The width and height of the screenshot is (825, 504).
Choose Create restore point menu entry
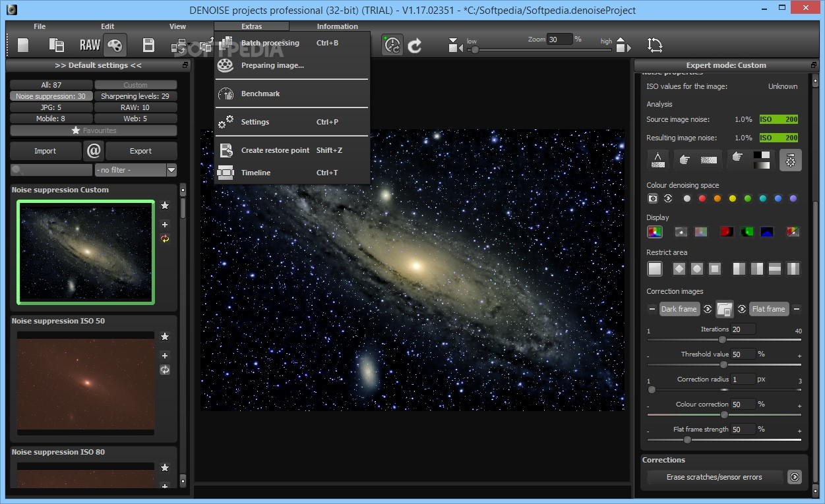292,150
